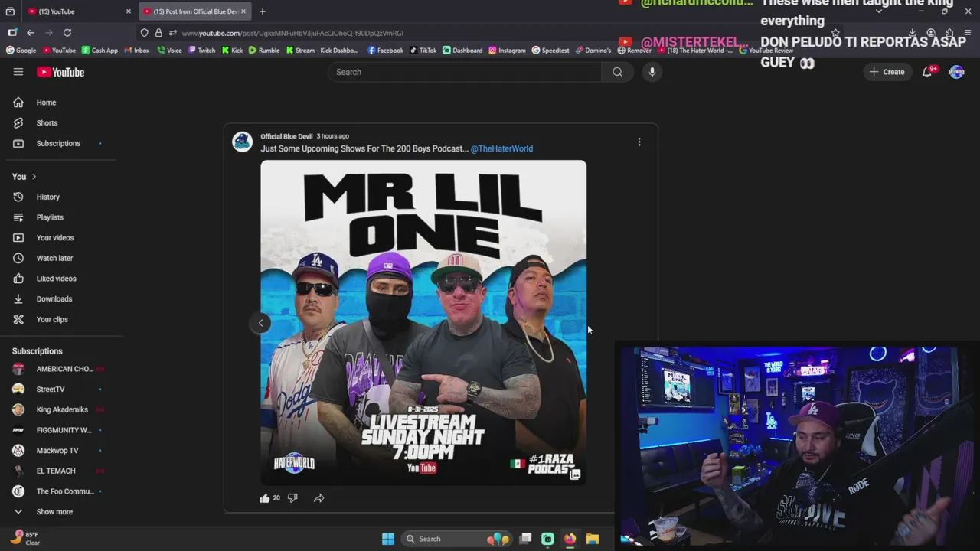Open the Kick bookmark
The width and height of the screenshot is (980, 551).
232,51
